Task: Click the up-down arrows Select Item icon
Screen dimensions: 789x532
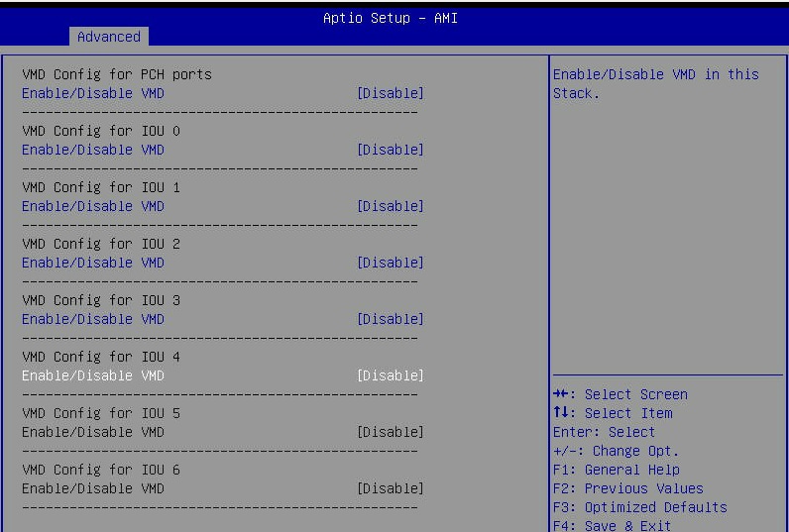Action: [x=560, y=413]
